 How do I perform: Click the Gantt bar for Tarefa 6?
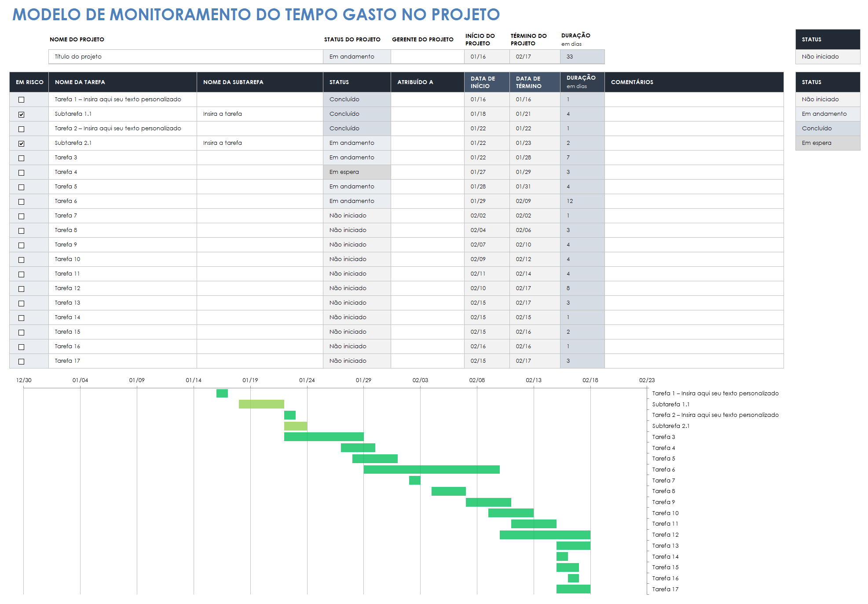coord(432,469)
